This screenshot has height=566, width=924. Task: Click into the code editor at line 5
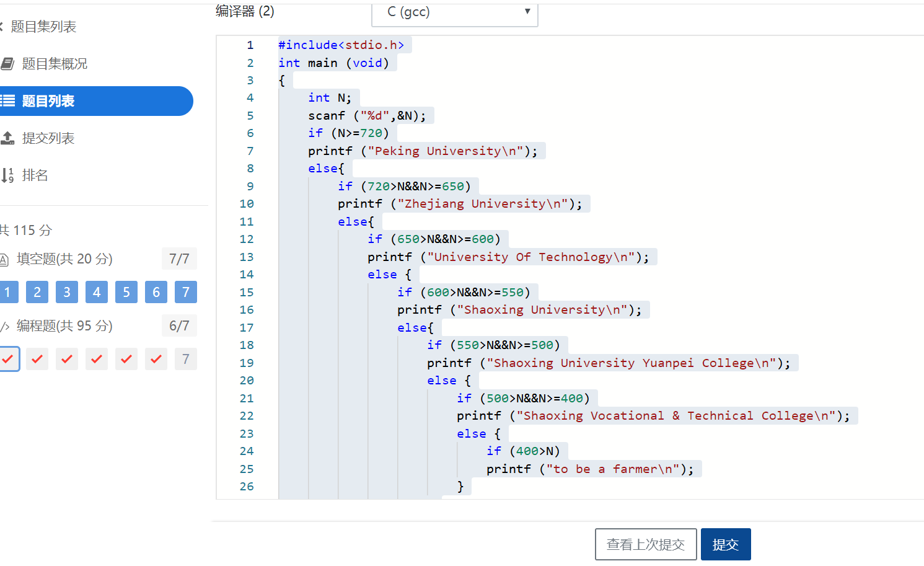496,116
